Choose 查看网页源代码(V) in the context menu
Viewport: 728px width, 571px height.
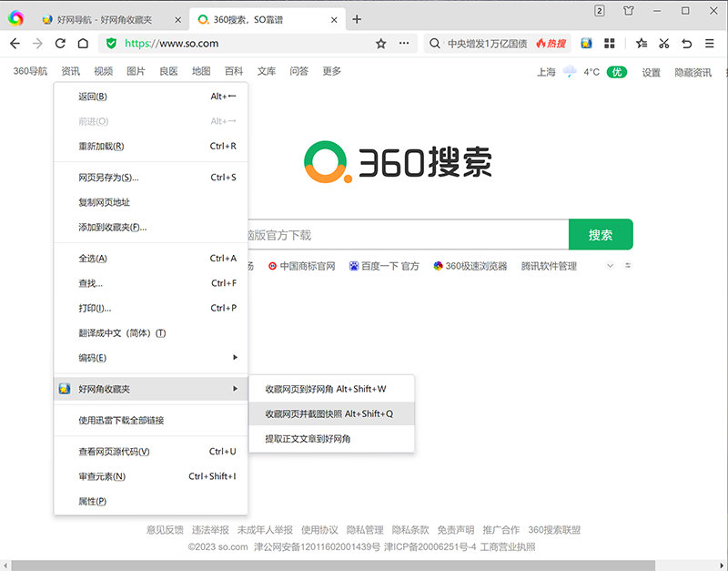[x=115, y=452]
